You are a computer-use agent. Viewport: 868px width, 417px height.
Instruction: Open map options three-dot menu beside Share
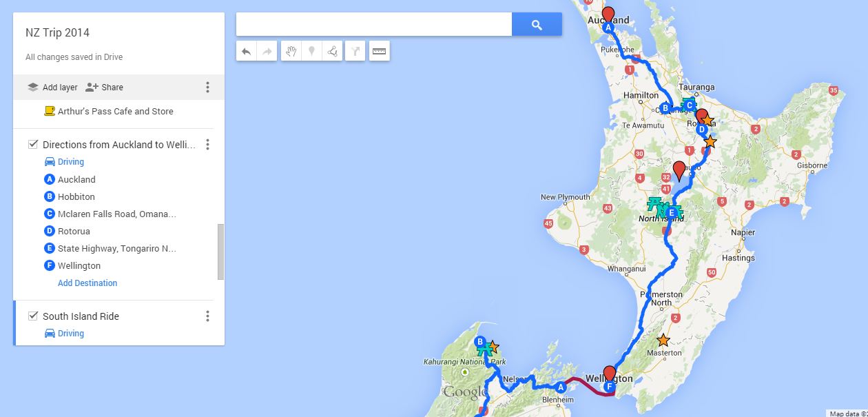[x=207, y=87]
